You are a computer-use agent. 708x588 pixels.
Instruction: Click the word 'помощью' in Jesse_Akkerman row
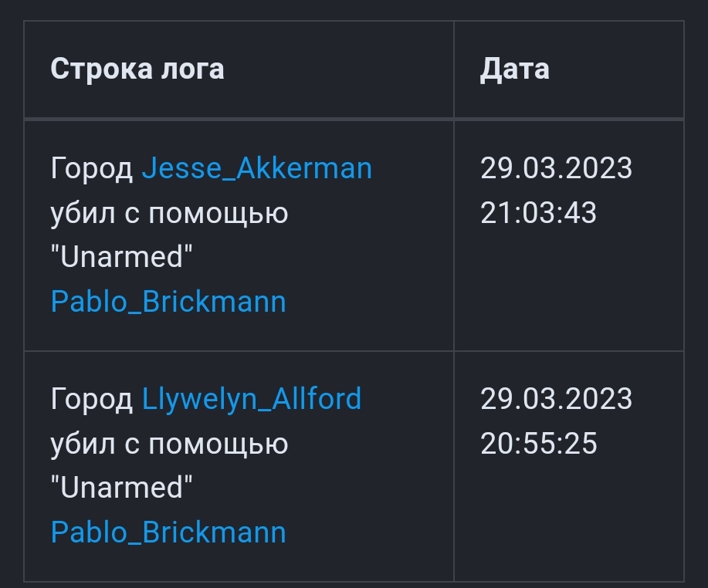click(218, 213)
